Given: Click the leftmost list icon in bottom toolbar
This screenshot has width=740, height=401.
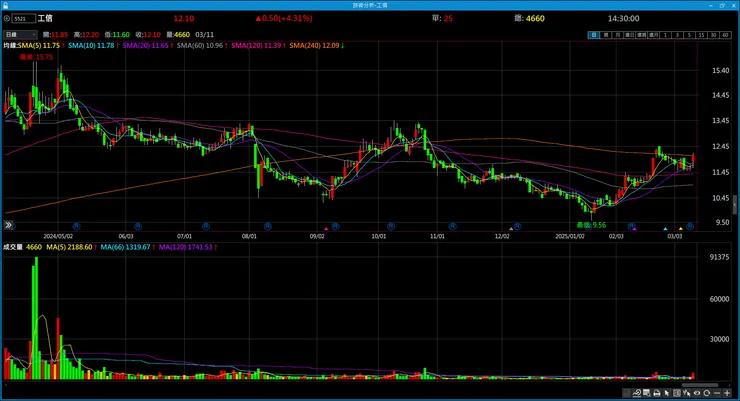Looking at the screenshot, I should (x=626, y=393).
